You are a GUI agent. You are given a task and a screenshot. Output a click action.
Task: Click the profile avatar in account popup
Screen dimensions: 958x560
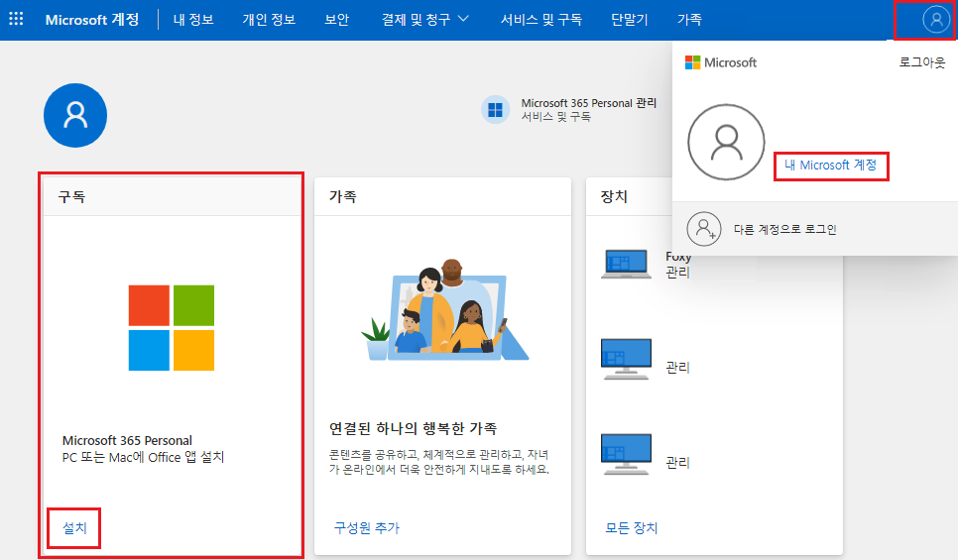pos(726,143)
